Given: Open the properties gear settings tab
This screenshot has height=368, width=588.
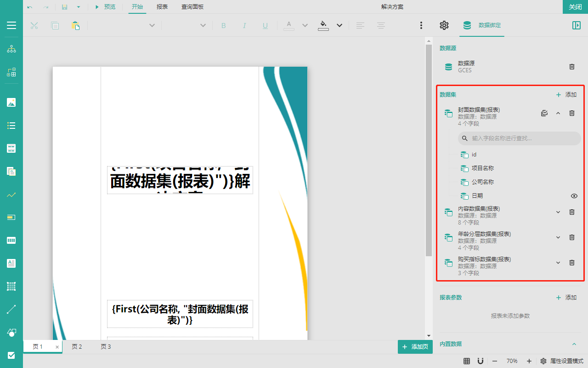Looking at the screenshot, I should [444, 25].
